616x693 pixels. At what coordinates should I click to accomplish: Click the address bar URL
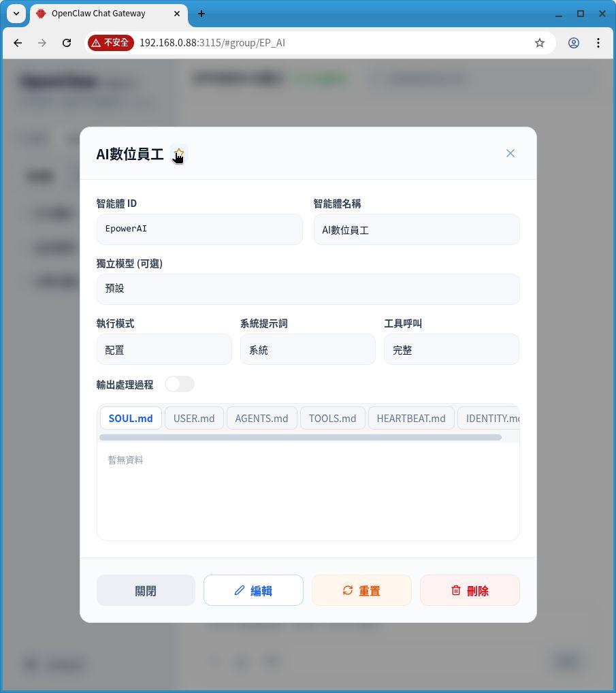[x=212, y=43]
